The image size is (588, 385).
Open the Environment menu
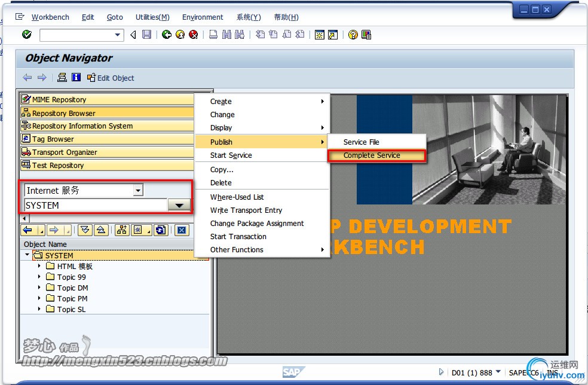click(203, 17)
